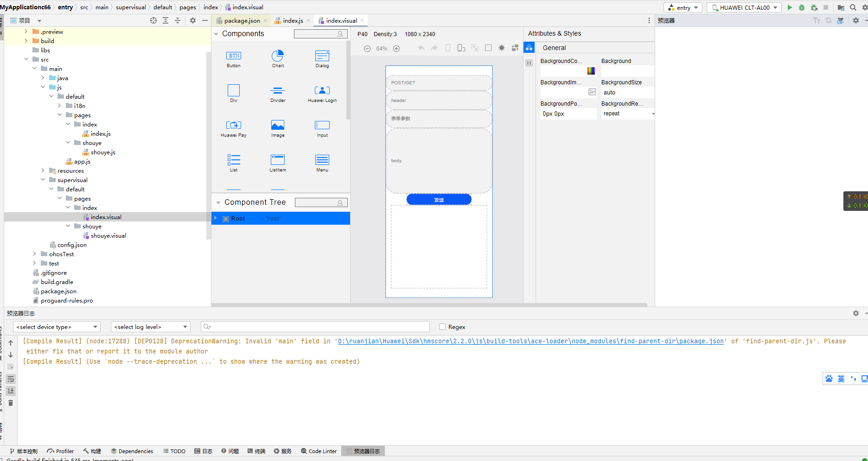The width and height of the screenshot is (868, 461).
Task: Collapse the supervisual folder
Action: 43,180
